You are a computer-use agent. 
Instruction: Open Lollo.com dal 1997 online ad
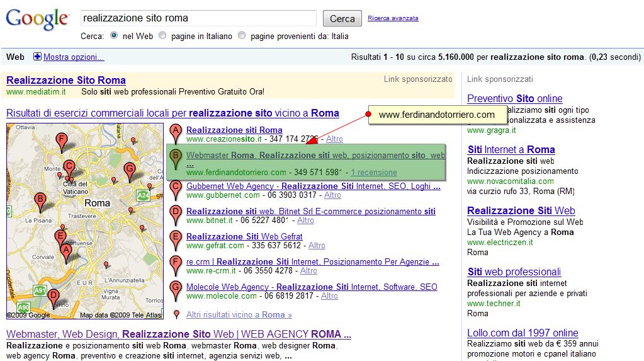click(523, 333)
